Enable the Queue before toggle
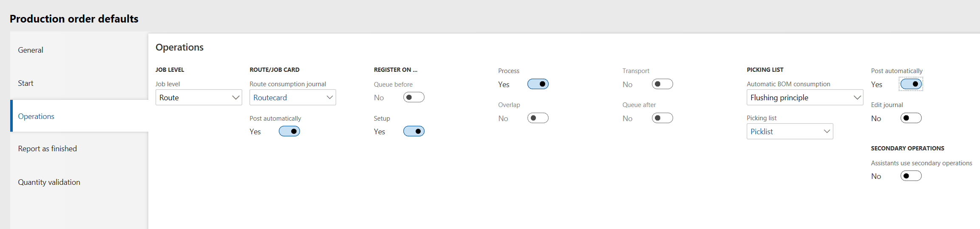This screenshot has width=980, height=229. click(x=414, y=97)
